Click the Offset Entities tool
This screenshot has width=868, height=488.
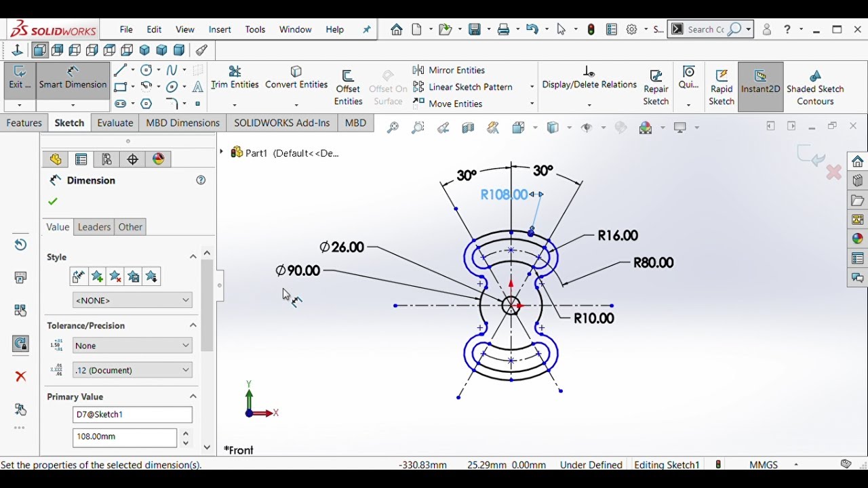348,87
